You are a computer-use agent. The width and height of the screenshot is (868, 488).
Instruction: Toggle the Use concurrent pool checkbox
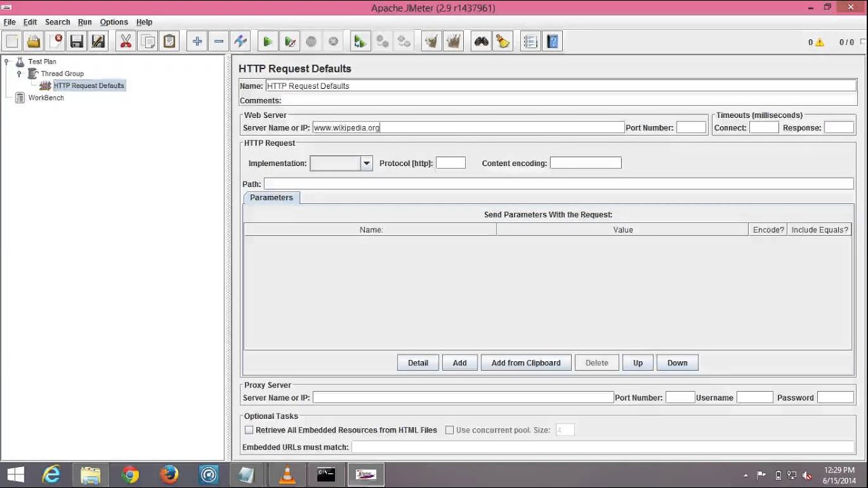(x=450, y=430)
